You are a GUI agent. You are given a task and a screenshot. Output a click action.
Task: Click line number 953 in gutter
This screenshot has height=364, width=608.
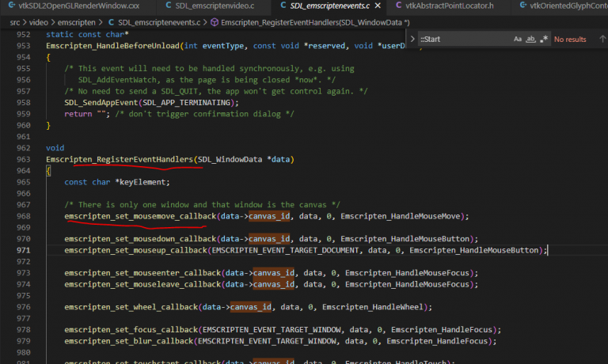click(x=23, y=46)
